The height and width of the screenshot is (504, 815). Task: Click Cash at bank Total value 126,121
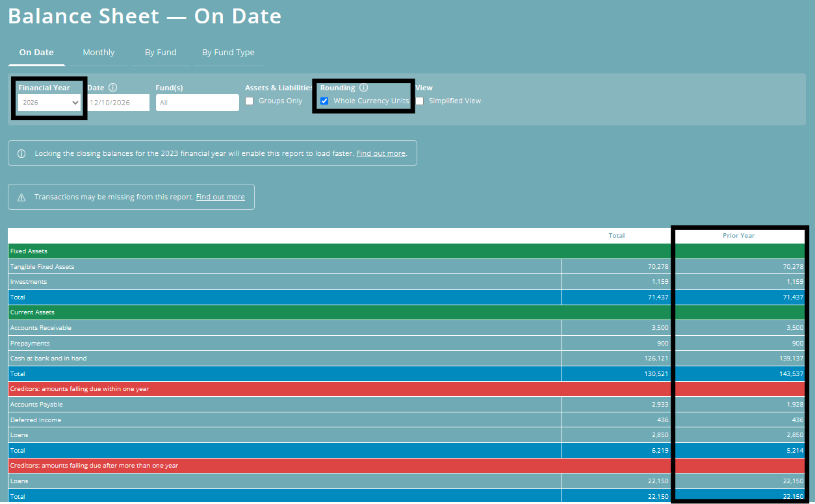point(655,359)
